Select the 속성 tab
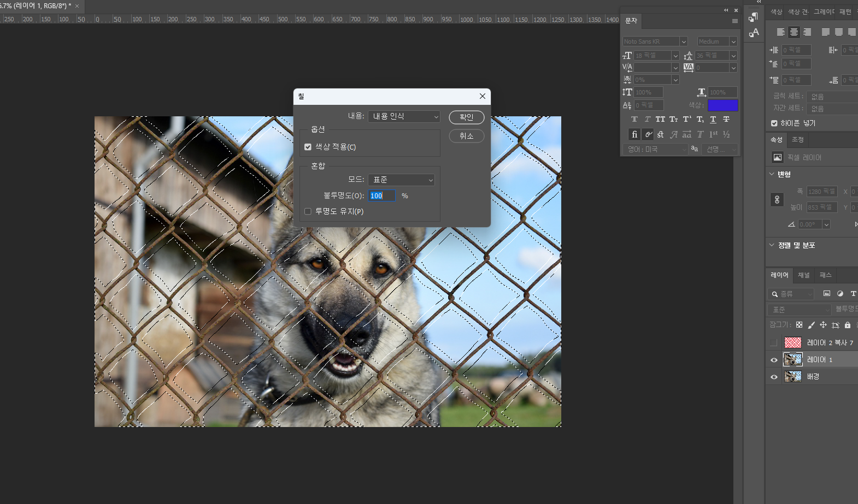The image size is (858, 504). pyautogui.click(x=777, y=140)
